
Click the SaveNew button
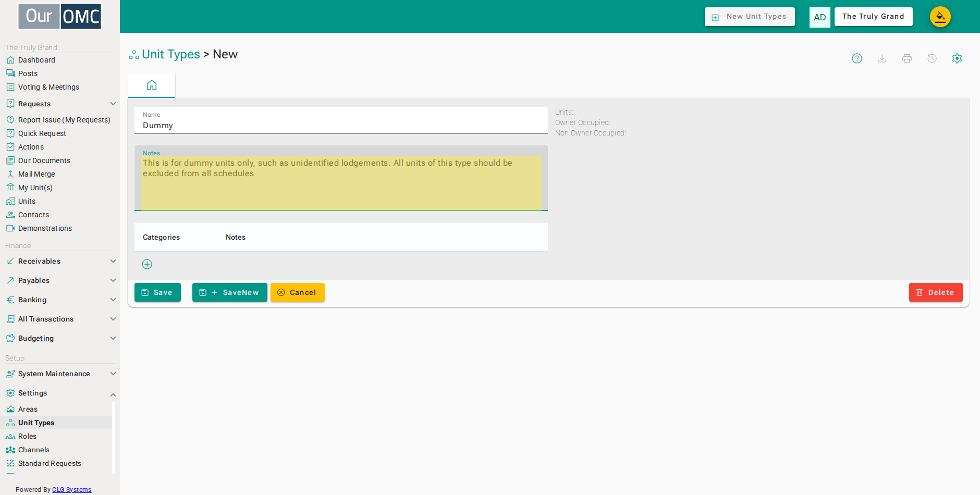point(229,292)
